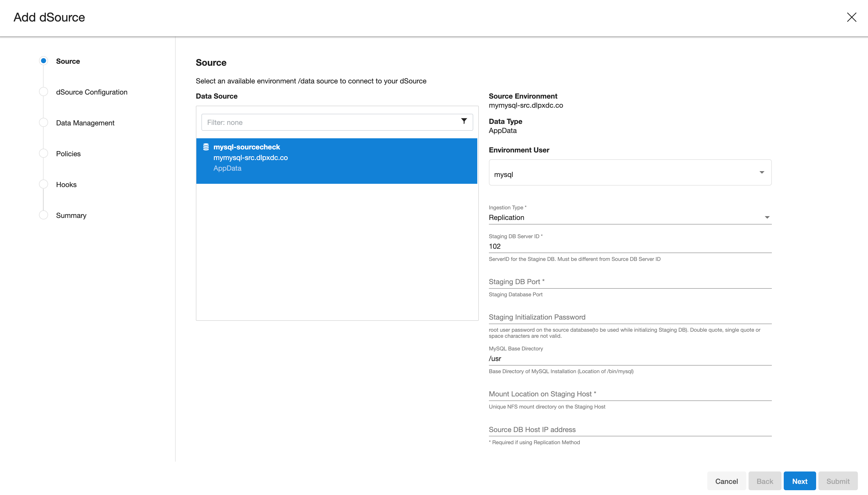Select the dSource Configuration step circle

coord(44,92)
